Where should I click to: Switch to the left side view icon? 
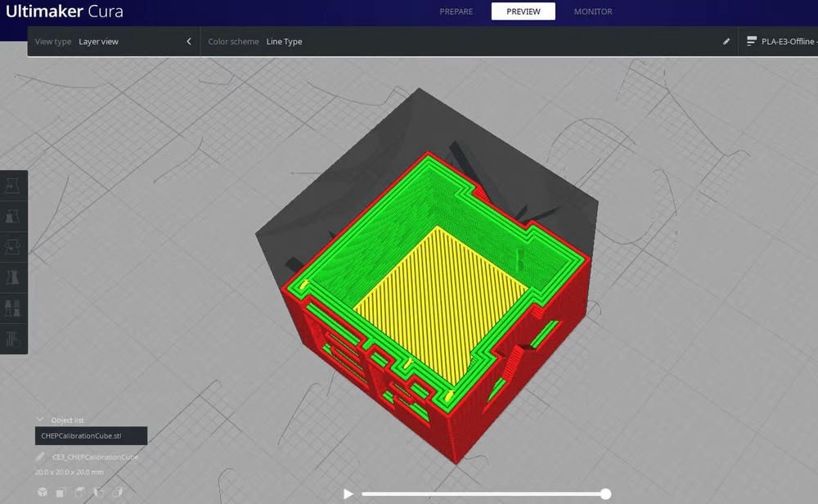pos(99,492)
